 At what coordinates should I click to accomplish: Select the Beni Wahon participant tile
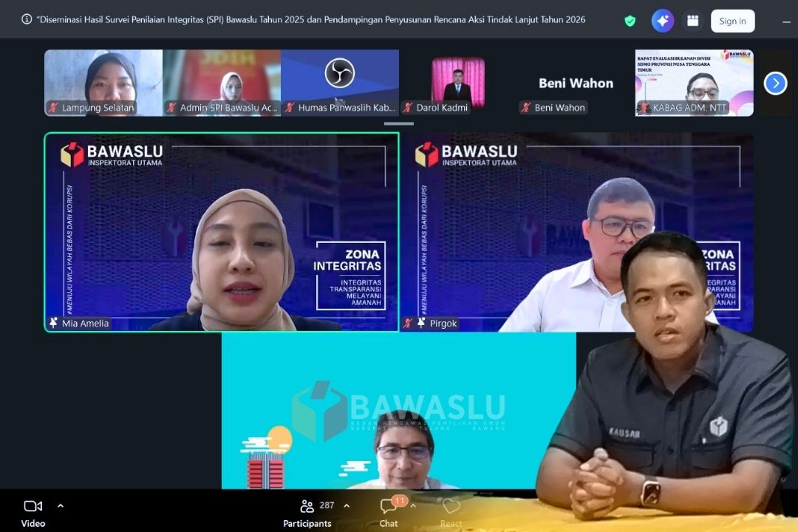[576, 83]
